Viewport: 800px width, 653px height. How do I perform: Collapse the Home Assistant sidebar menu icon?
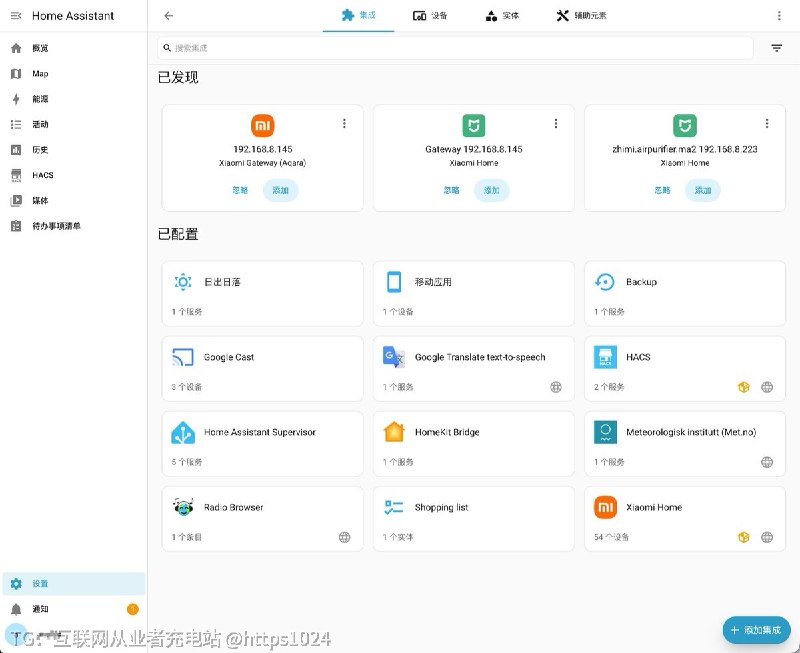point(16,16)
